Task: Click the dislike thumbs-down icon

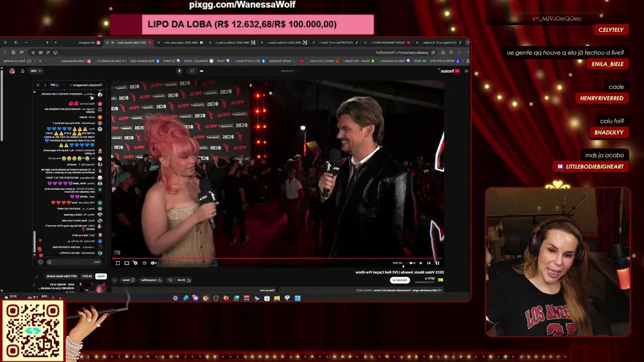Action: point(171,280)
